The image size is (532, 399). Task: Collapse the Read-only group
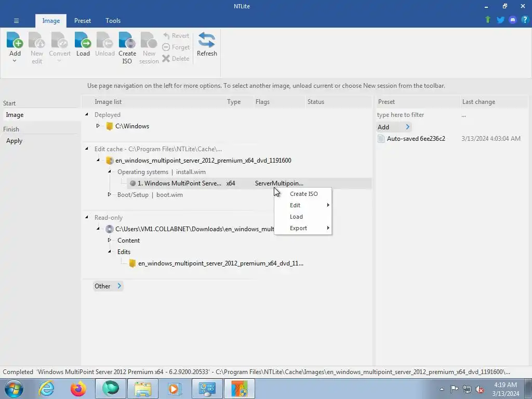[x=87, y=217]
